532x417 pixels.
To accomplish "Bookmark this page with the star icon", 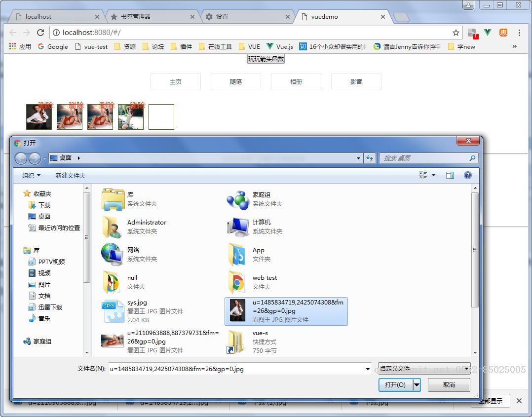I will click(x=456, y=33).
